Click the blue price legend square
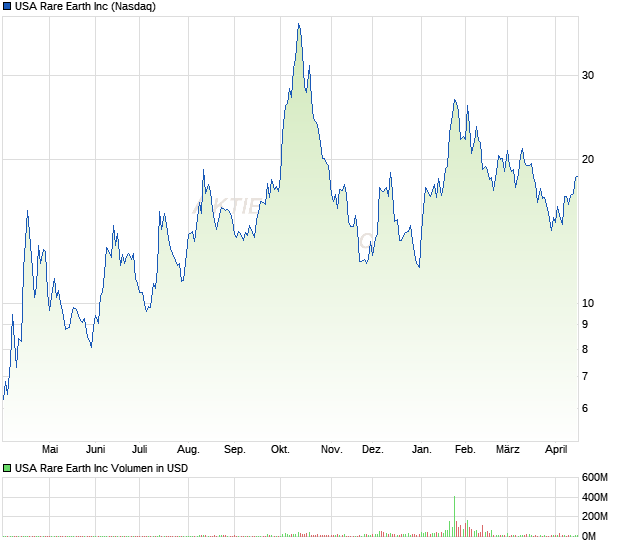The image size is (620, 546). tap(8, 7)
